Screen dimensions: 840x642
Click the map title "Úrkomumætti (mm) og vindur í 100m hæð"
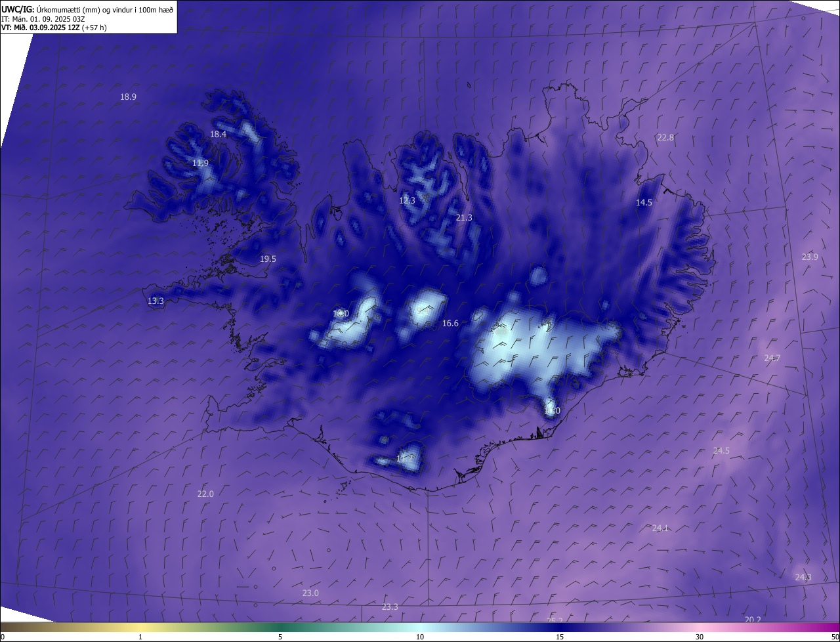pos(106,10)
